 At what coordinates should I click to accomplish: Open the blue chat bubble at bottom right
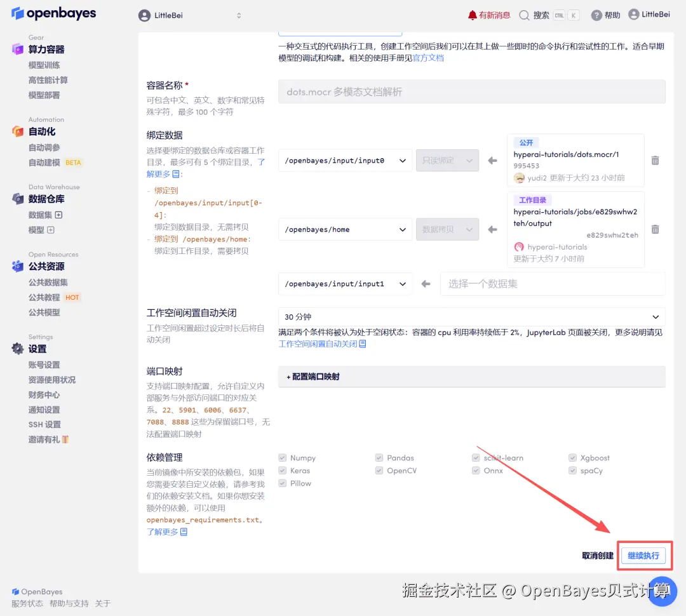coord(662,591)
